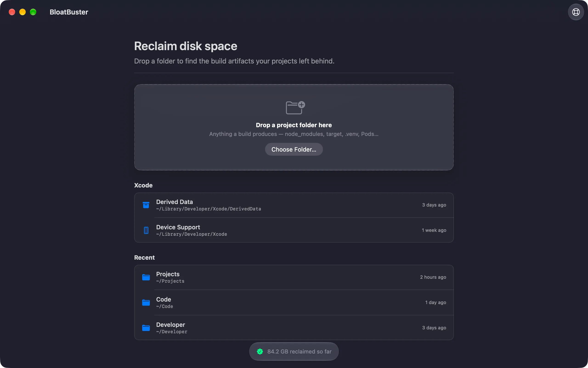Click the '2 hours ago' timestamp
The height and width of the screenshot is (368, 588).
(433, 277)
